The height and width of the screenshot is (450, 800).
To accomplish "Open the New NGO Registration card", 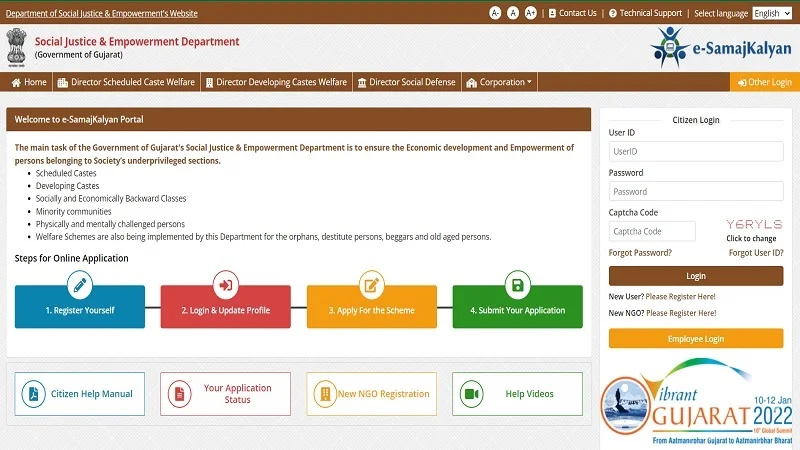I will coord(371,394).
